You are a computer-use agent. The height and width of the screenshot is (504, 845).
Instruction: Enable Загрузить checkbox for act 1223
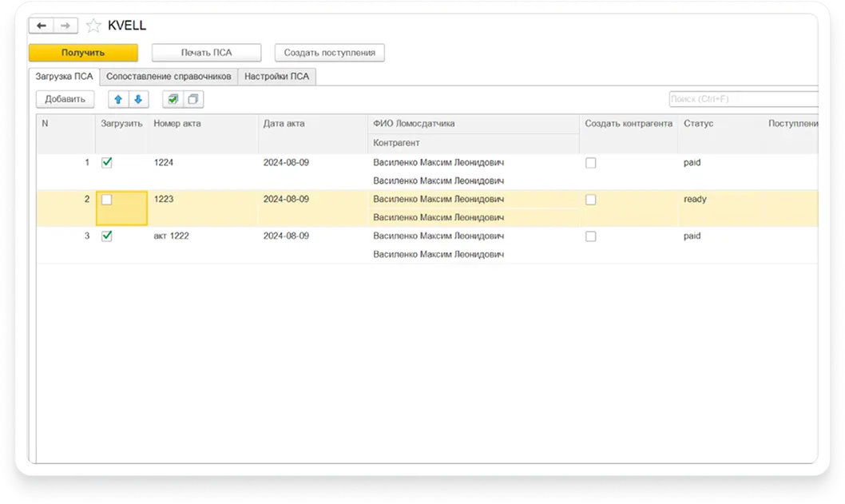point(107,200)
